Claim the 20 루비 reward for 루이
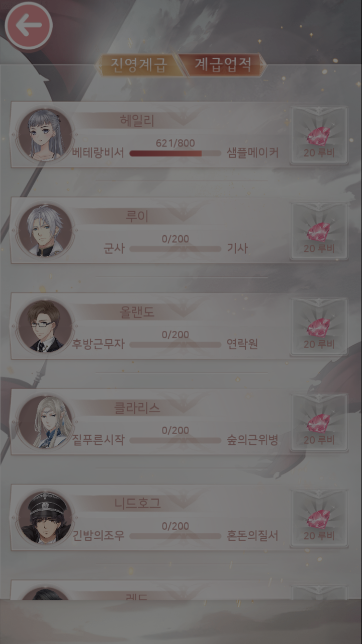This screenshot has width=362, height=644. 319,230
